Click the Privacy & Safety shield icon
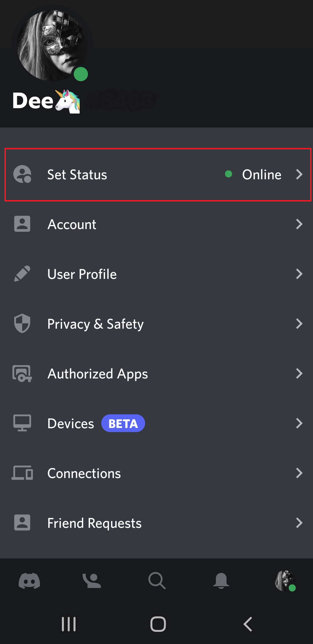This screenshot has width=313, height=644. pos(22,323)
